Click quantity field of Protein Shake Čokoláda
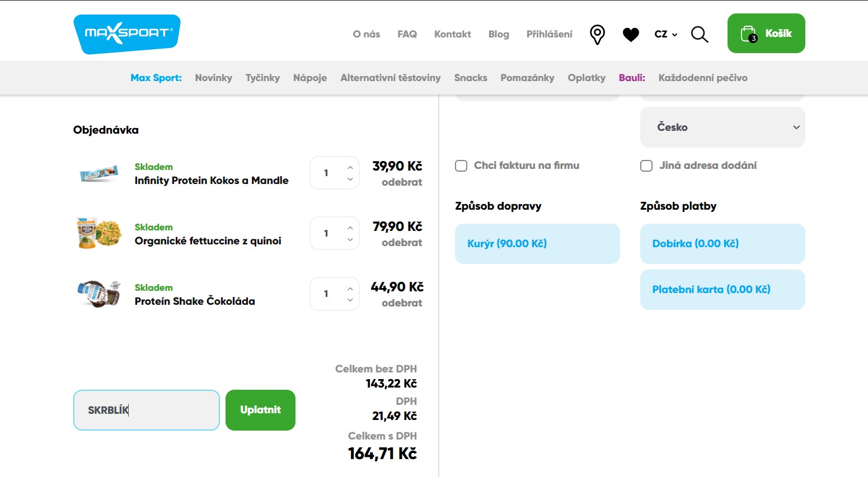The image size is (868, 477). point(326,294)
